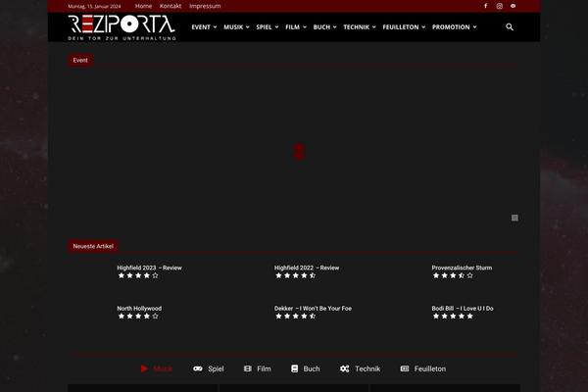
Task: Open the Impressum link
Action: (205, 6)
